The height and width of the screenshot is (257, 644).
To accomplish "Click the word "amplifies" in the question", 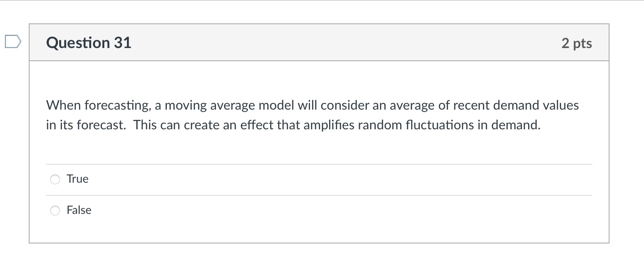I will 329,125.
